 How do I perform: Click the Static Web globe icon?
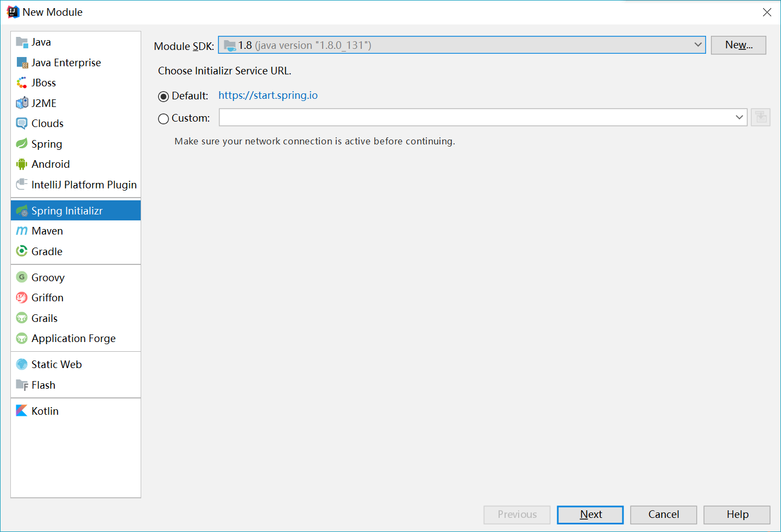click(x=22, y=364)
